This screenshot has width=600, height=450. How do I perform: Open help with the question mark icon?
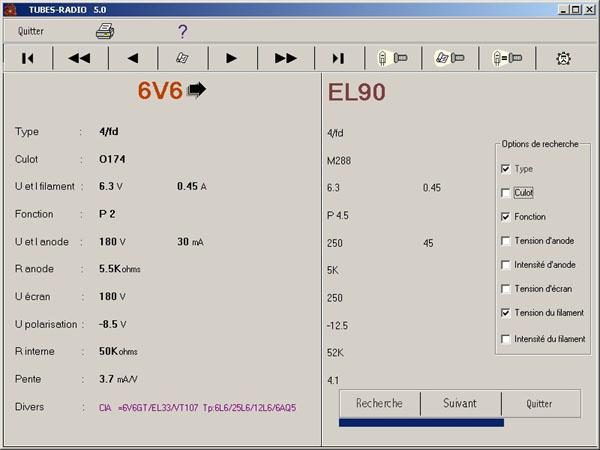[183, 31]
